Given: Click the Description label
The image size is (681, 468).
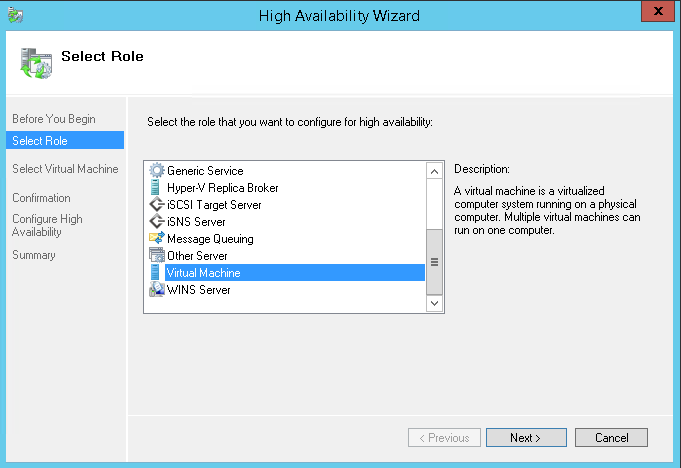Looking at the screenshot, I should (x=482, y=169).
